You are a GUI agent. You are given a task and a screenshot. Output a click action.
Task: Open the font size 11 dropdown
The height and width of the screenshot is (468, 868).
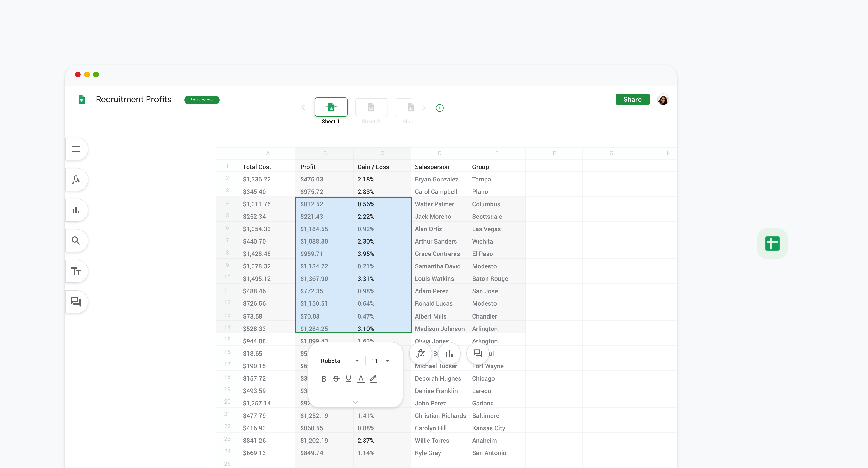pyautogui.click(x=381, y=361)
